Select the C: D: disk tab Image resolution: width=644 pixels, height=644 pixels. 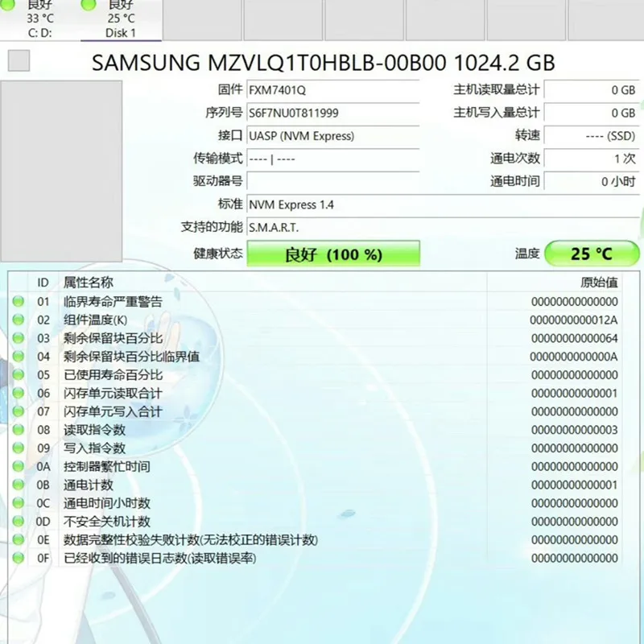point(40,19)
